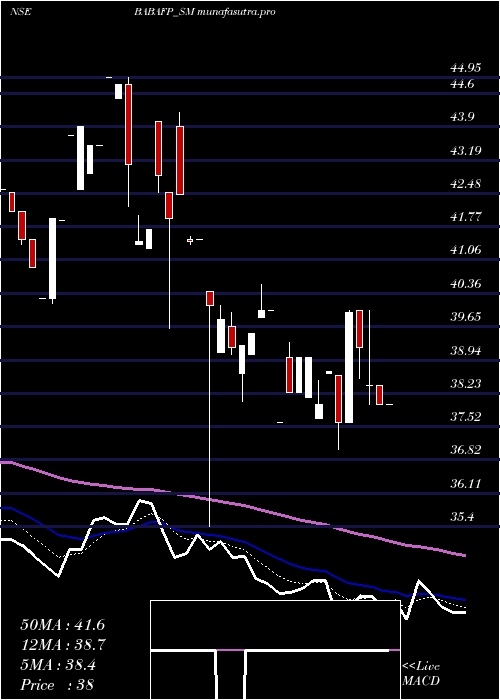Click the 43.9 price axis label
This screenshot has width=500, height=700.
click(x=462, y=117)
